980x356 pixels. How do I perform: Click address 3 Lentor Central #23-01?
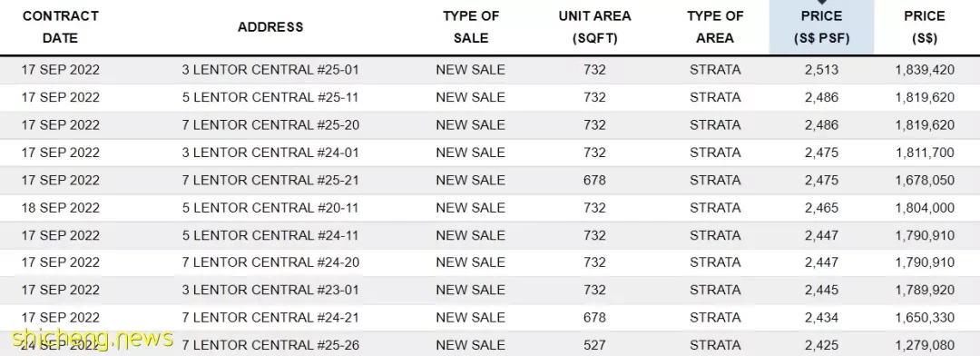(270, 291)
